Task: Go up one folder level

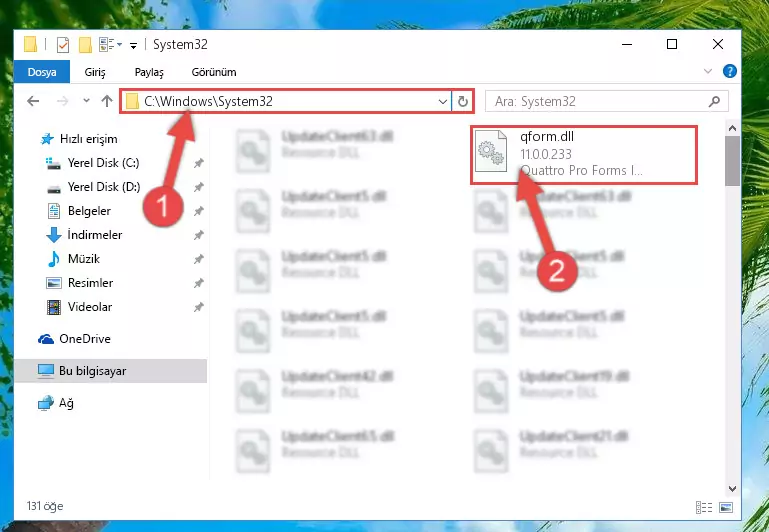Action: pos(107,101)
